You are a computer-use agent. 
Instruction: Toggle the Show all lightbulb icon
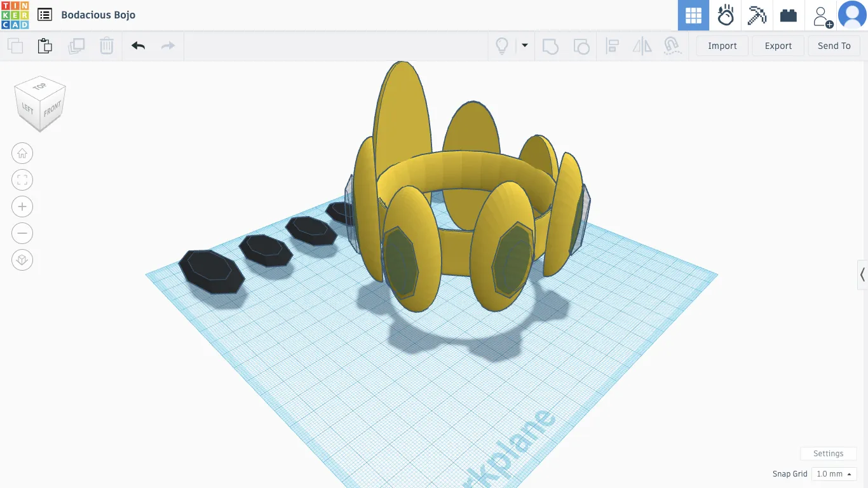coord(502,46)
